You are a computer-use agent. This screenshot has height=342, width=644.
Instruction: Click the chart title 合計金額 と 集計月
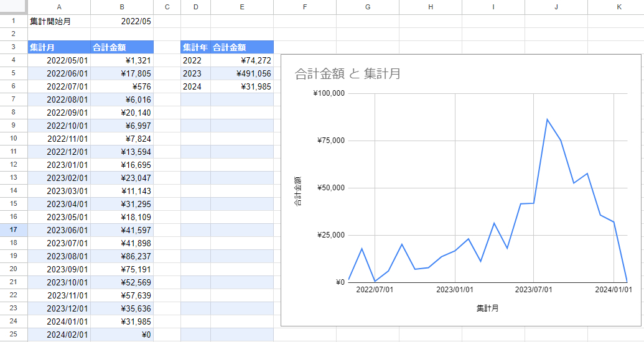[347, 74]
